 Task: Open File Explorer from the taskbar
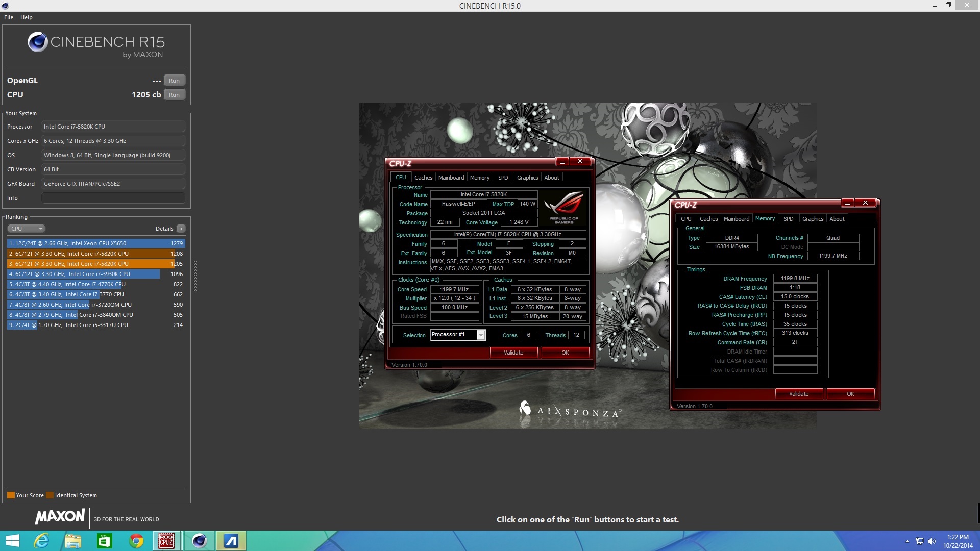[x=72, y=540]
